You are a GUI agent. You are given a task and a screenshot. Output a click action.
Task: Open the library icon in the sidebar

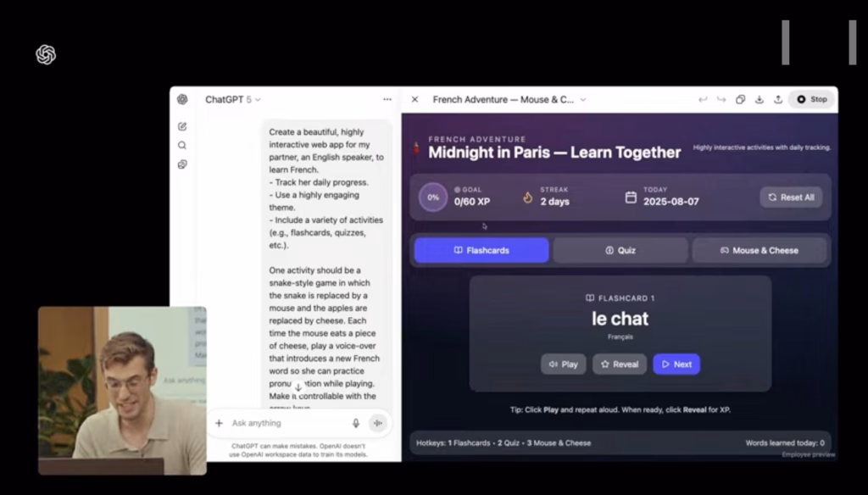click(182, 164)
